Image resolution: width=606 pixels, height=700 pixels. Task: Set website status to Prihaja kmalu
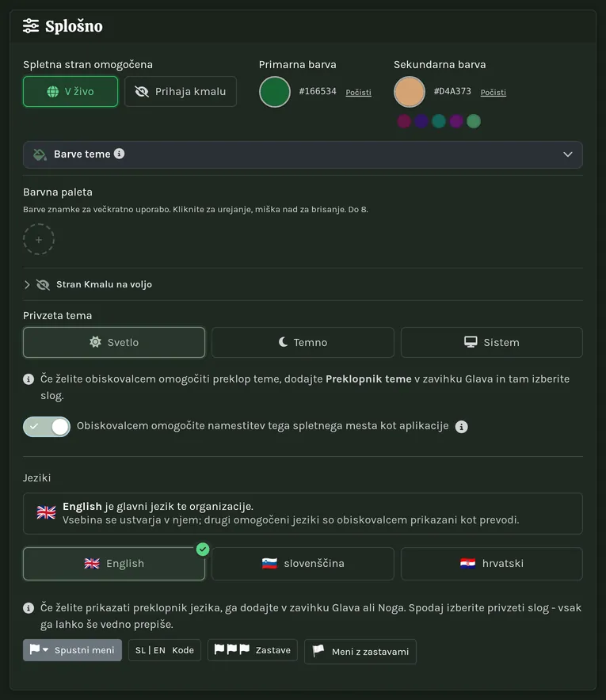tap(181, 92)
